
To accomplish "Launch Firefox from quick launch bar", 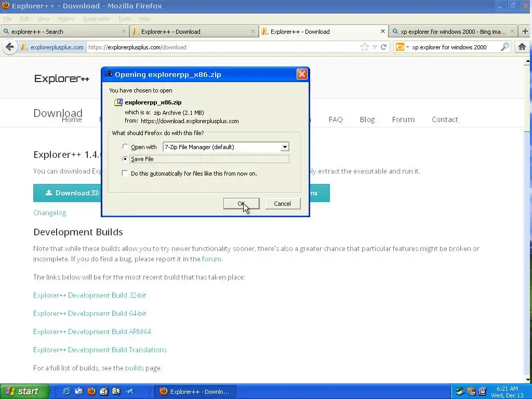I will pos(91,391).
